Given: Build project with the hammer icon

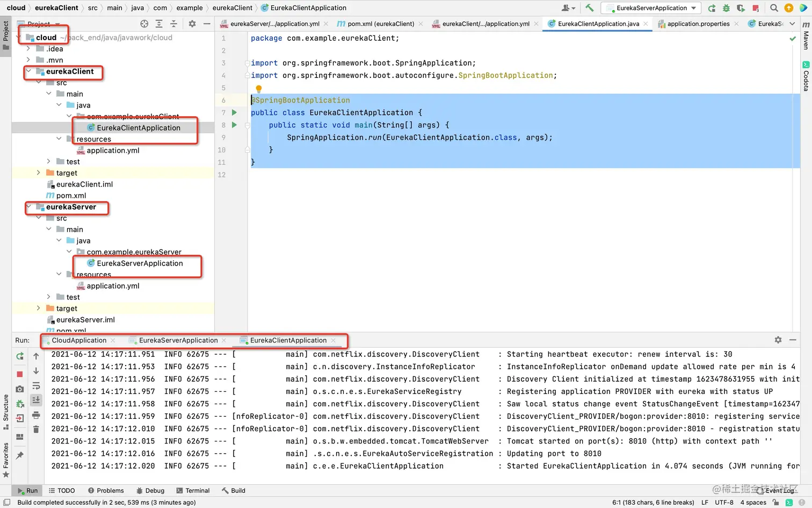Looking at the screenshot, I should pyautogui.click(x=589, y=8).
